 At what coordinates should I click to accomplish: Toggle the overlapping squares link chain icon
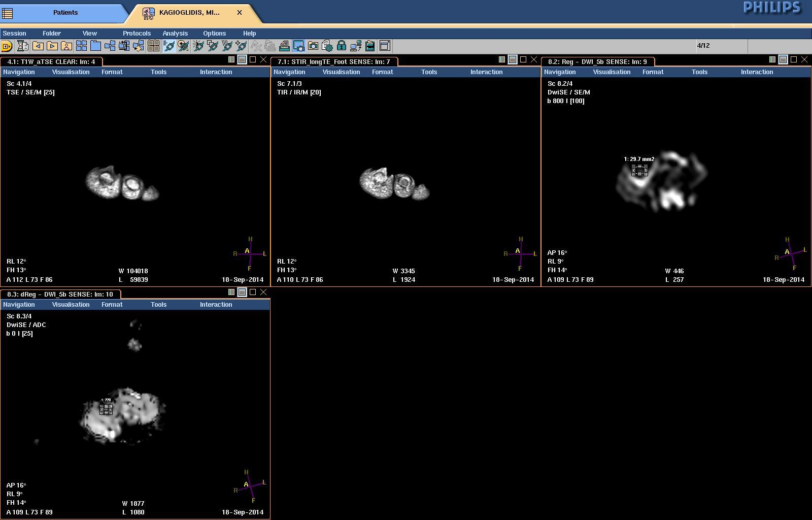[x=213, y=46]
